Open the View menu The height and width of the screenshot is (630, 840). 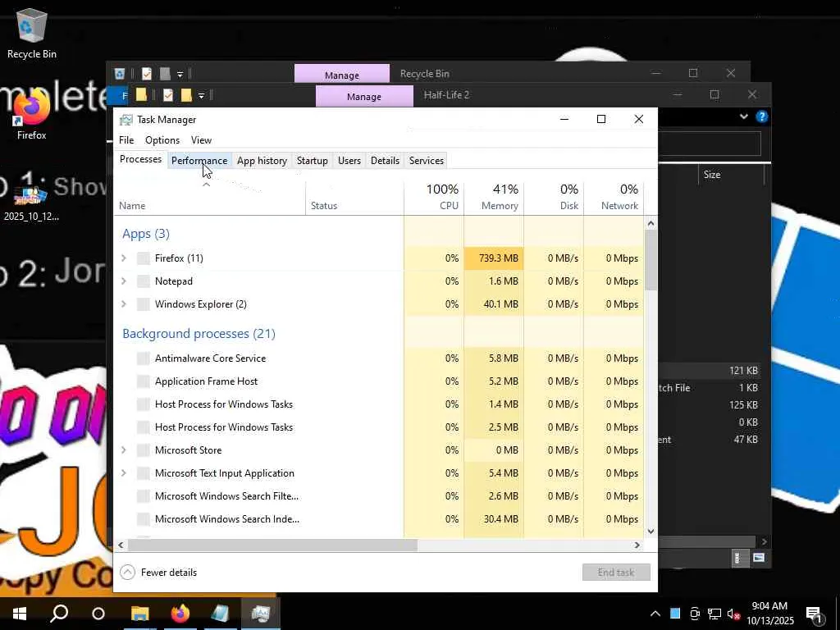[x=202, y=140]
